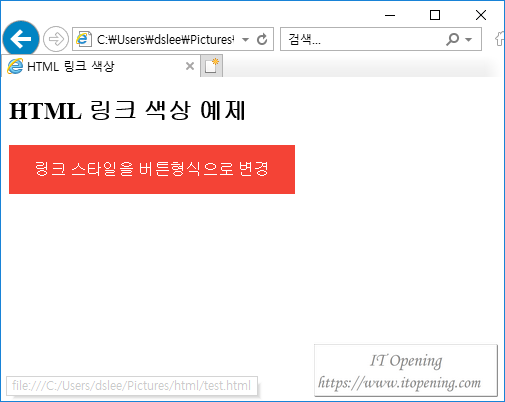The image size is (505, 402).
Task: Refresh the page with the reload icon
Action: click(262, 39)
